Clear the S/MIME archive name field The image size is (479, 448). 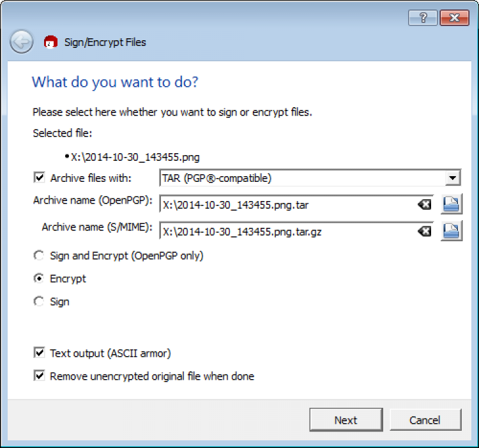tap(425, 231)
